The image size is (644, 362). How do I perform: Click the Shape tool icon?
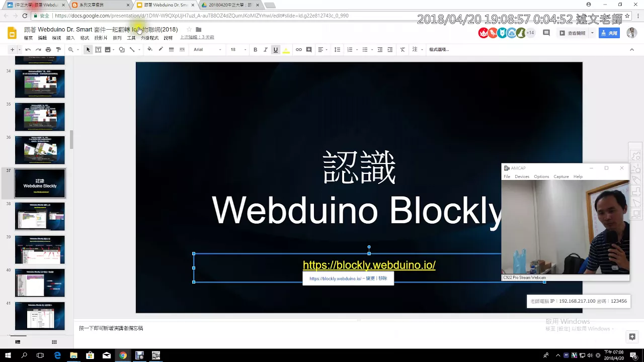[x=122, y=50]
